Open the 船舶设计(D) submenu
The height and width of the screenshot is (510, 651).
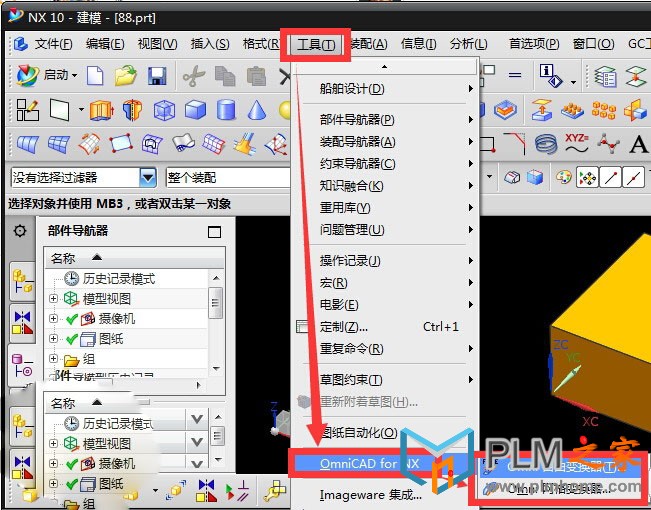click(387, 88)
